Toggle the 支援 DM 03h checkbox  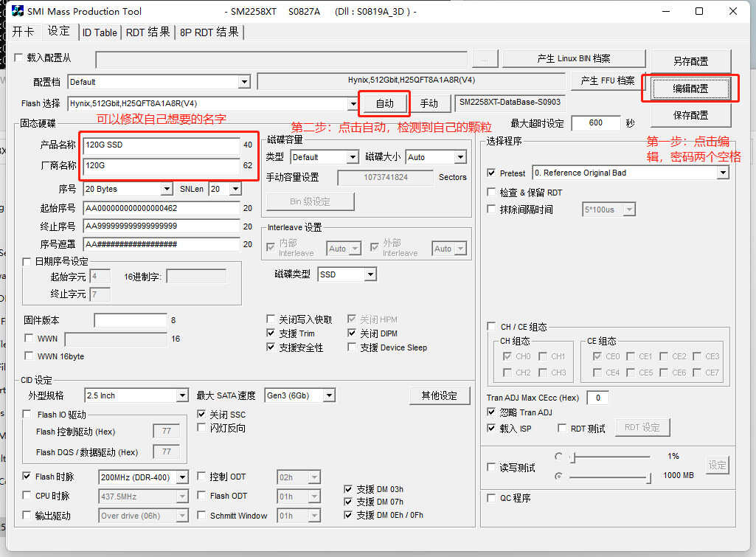pyautogui.click(x=348, y=489)
